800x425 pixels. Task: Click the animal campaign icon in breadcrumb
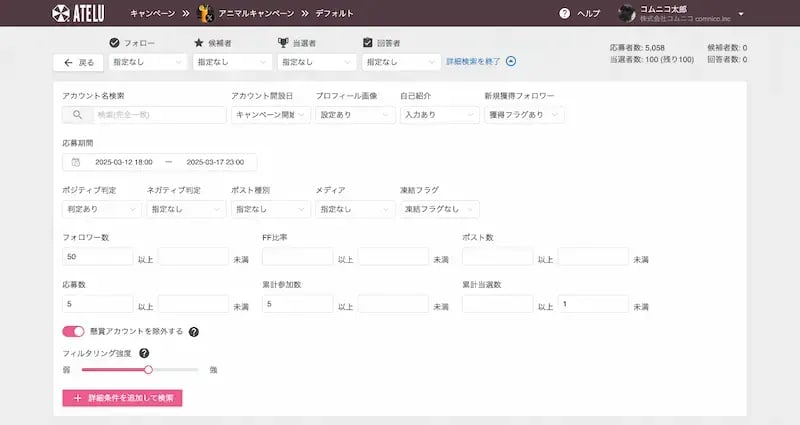(205, 13)
